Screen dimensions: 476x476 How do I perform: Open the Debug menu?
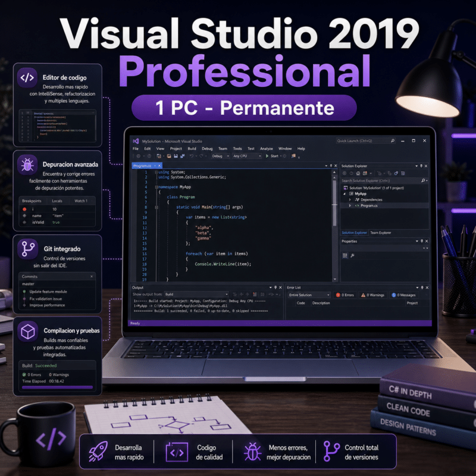coord(207,149)
